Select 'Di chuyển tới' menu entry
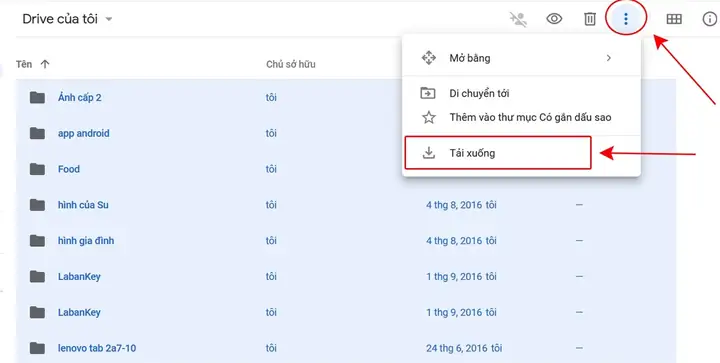 click(521, 94)
